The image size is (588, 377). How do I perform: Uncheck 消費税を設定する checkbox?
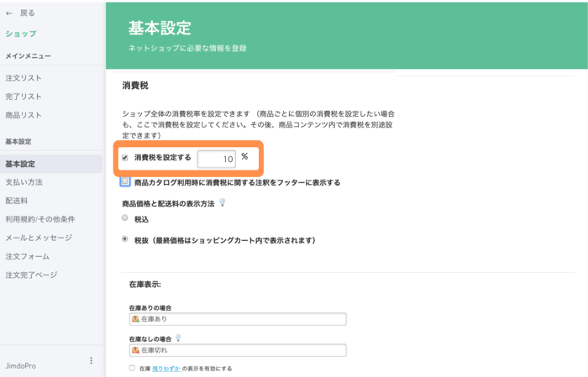[x=125, y=158]
